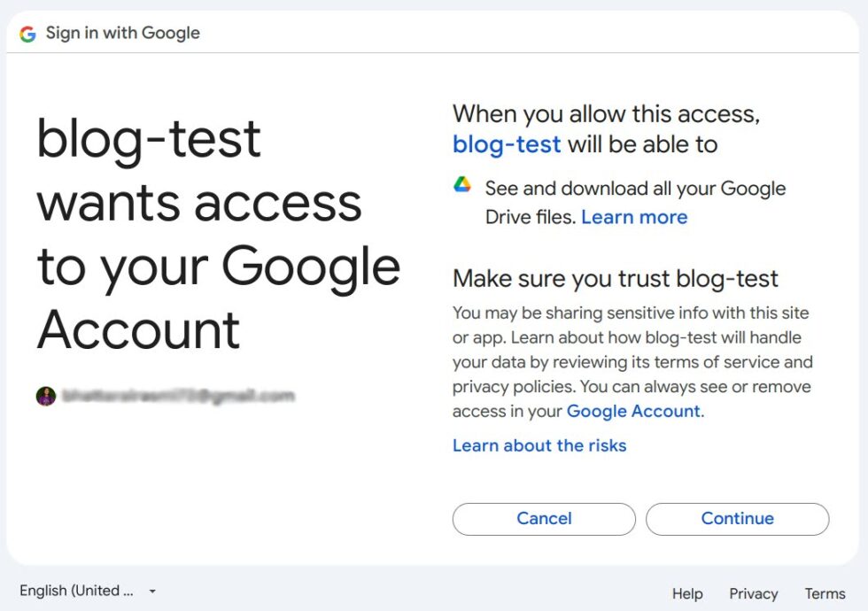
Task: Click the Cancel button
Action: click(543, 519)
